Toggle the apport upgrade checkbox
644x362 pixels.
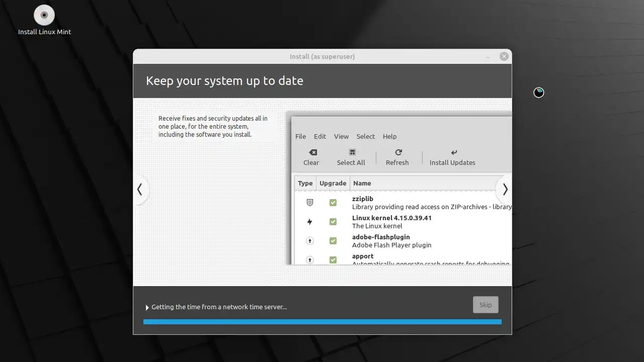[x=333, y=260]
